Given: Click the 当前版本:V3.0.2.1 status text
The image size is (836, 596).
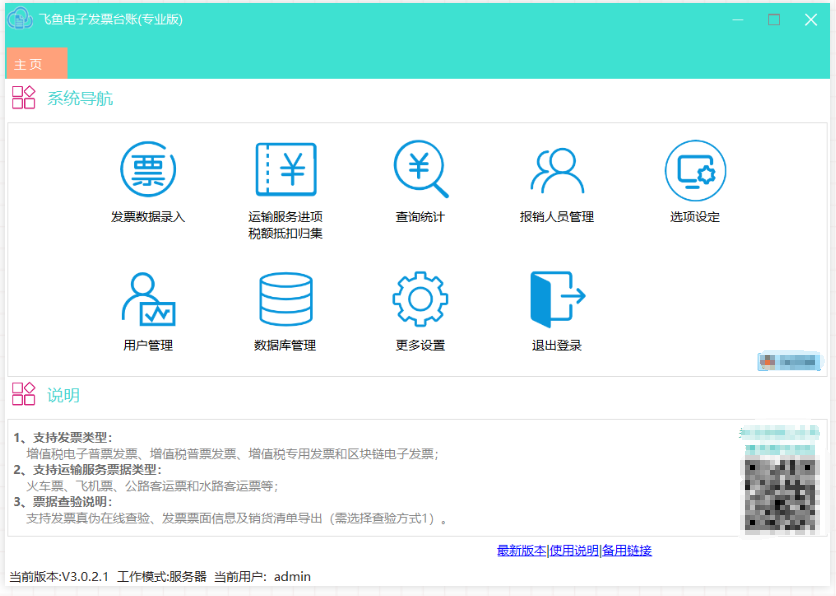Looking at the screenshot, I should 59,577.
